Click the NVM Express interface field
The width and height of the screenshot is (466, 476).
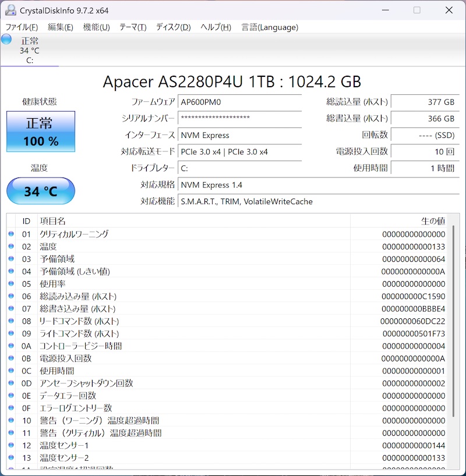pos(239,135)
